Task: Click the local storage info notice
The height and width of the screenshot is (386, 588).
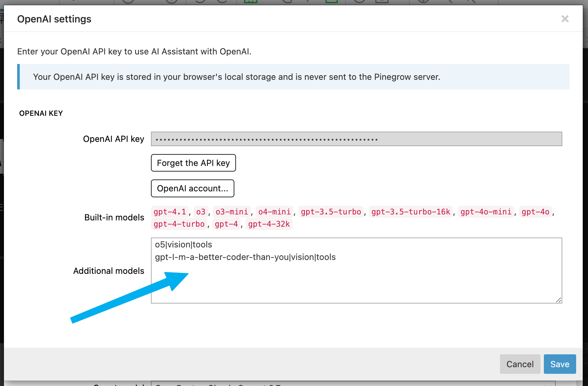Action: pos(293,77)
